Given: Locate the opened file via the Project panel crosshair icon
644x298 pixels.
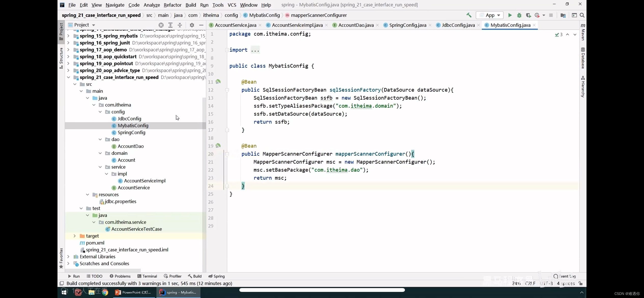Looking at the screenshot, I should click(161, 25).
